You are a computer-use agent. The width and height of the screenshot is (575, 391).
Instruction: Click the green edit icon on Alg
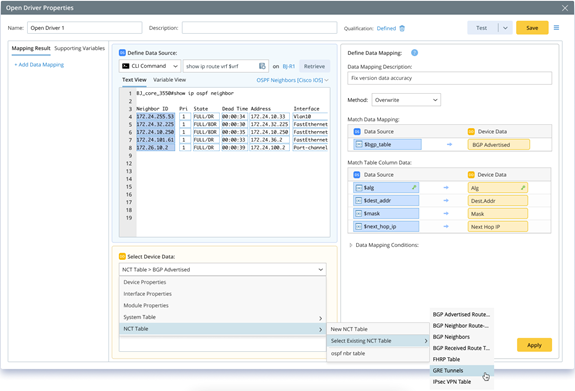(x=523, y=188)
